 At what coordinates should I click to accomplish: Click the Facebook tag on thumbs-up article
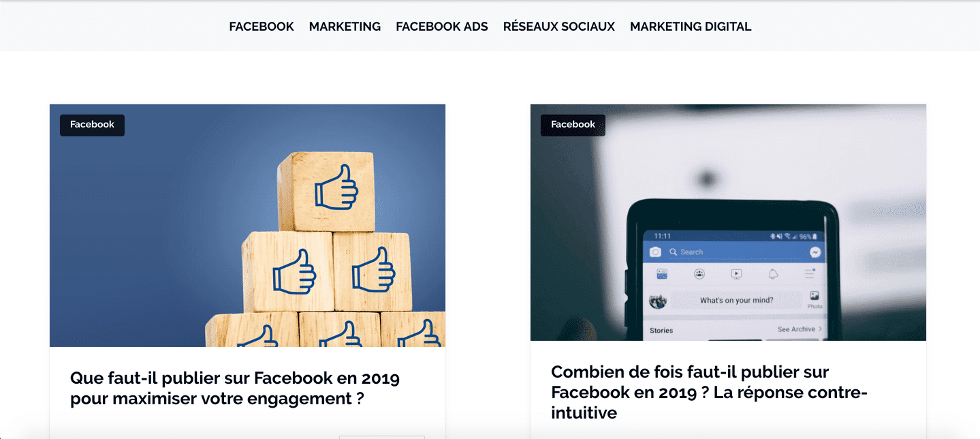coord(92,125)
